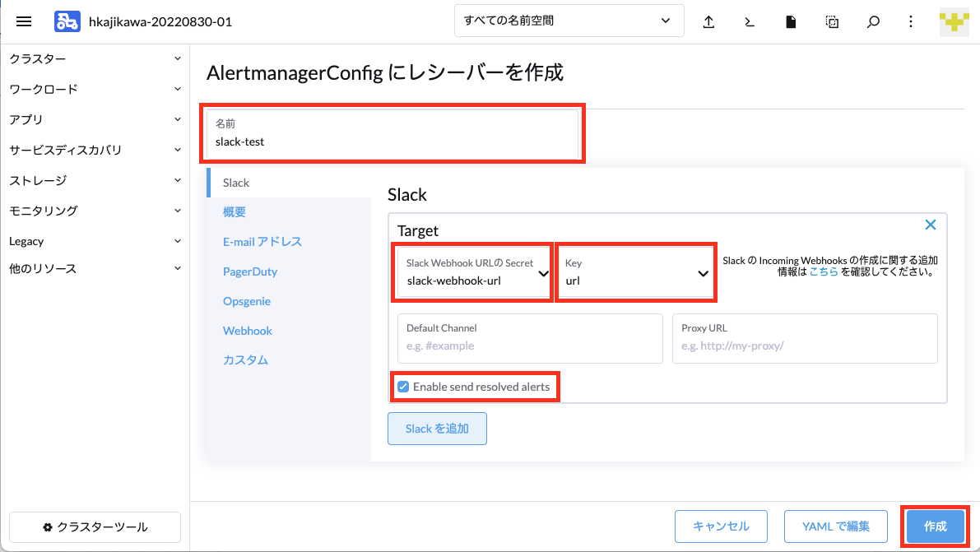The image size is (980, 552).
Task: Switch to the Opsgenie tab
Action: tap(290, 301)
